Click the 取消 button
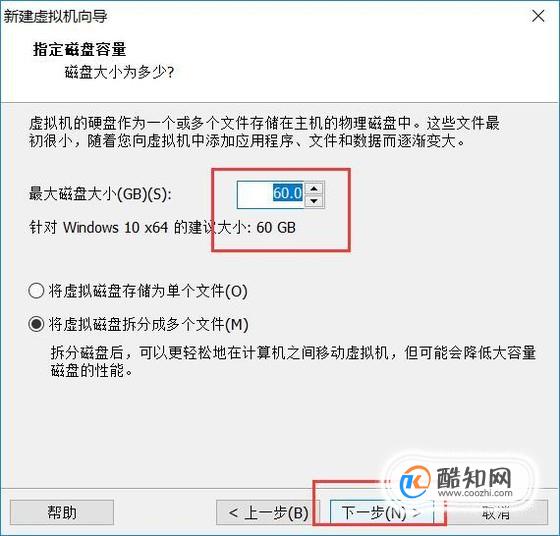560x536 pixels. (x=496, y=512)
